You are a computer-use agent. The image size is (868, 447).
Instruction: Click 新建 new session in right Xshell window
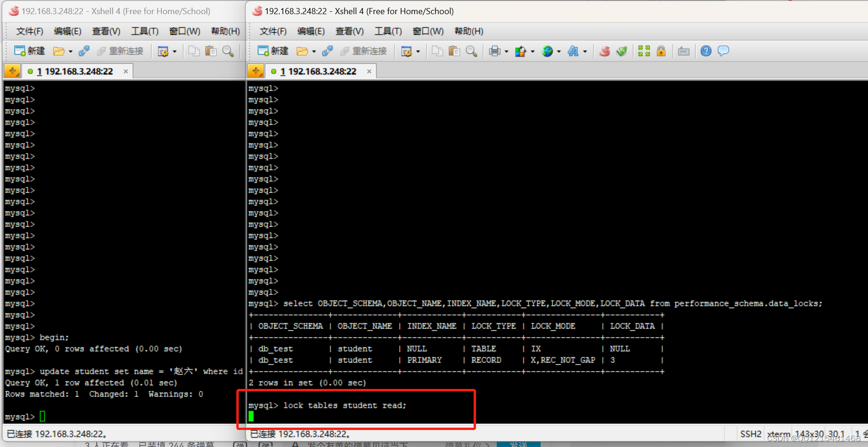[x=273, y=51]
